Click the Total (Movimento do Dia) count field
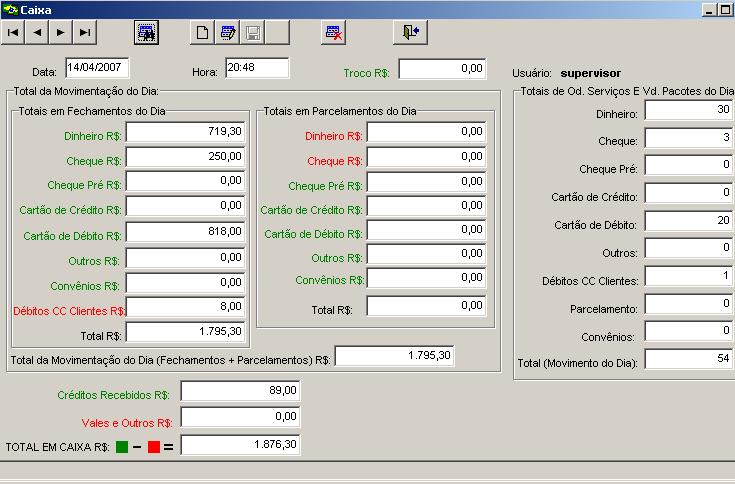 (x=689, y=360)
